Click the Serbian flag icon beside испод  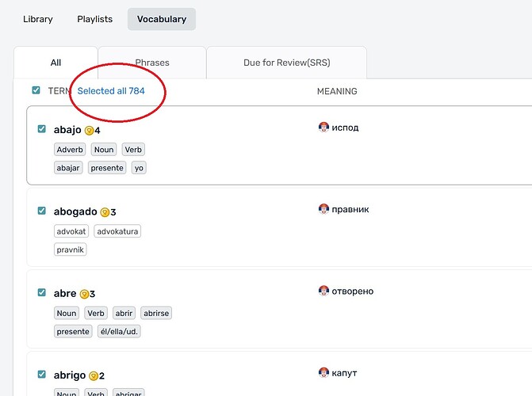click(323, 128)
